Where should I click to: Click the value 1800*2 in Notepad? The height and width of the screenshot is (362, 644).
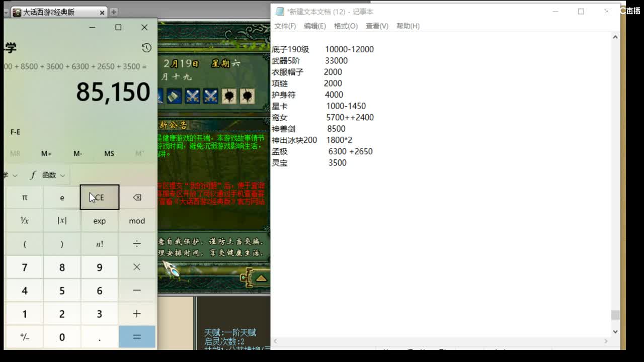(339, 140)
